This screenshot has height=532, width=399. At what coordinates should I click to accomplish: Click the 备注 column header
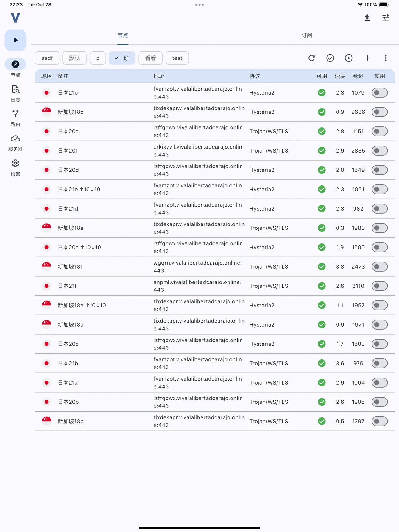[63, 76]
